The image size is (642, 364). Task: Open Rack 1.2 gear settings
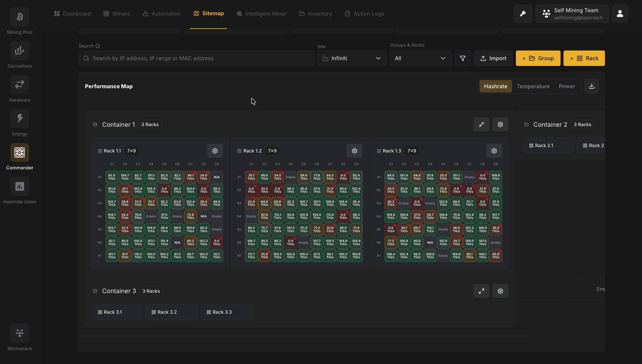point(354,151)
